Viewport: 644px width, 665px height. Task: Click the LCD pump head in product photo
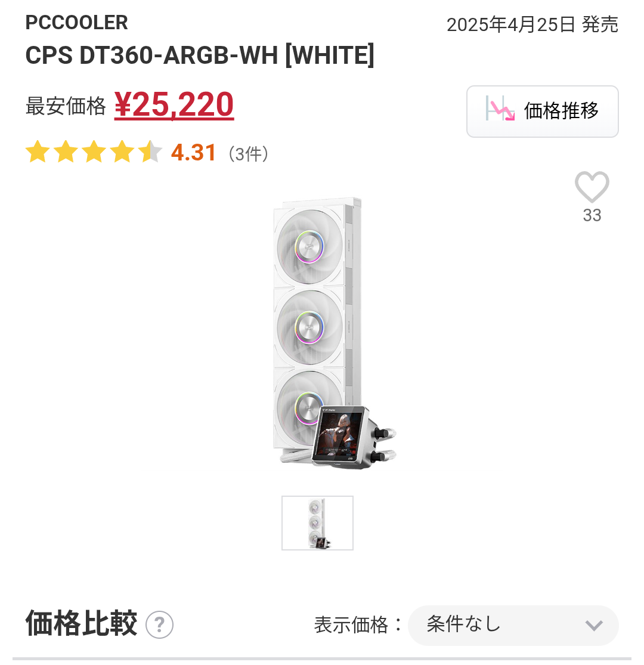tap(342, 437)
